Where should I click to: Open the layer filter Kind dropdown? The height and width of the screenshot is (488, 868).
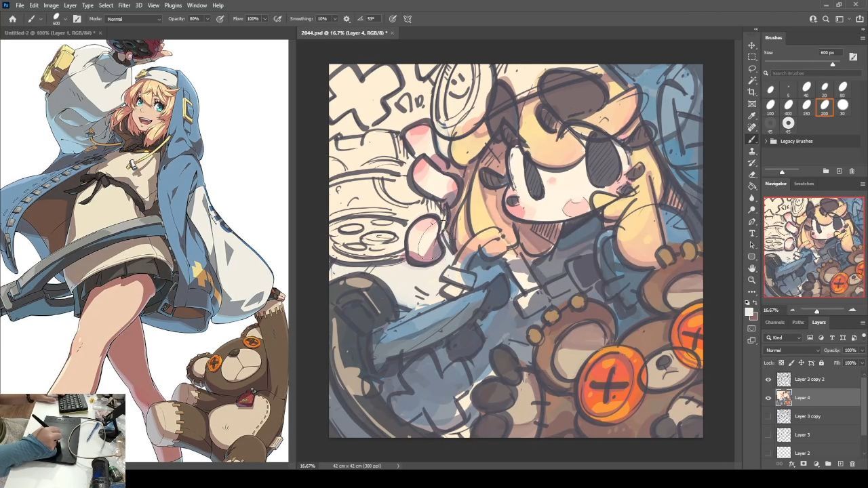point(783,338)
